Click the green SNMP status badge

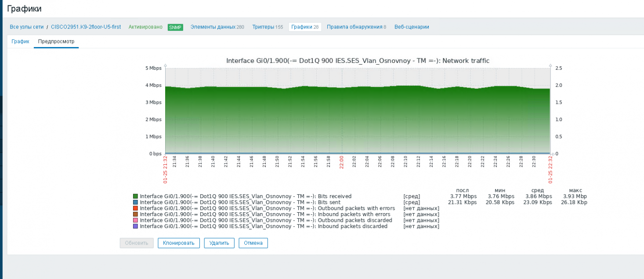(x=175, y=27)
